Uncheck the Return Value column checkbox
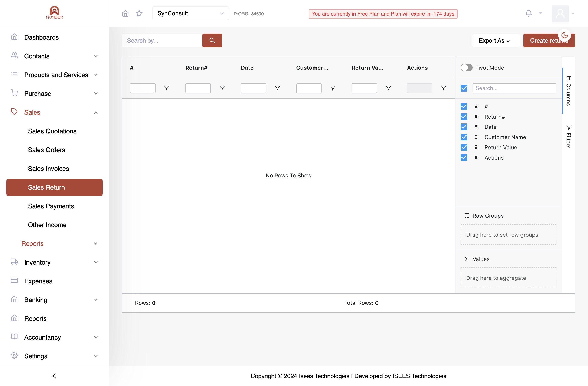588x386 pixels. tap(464, 147)
